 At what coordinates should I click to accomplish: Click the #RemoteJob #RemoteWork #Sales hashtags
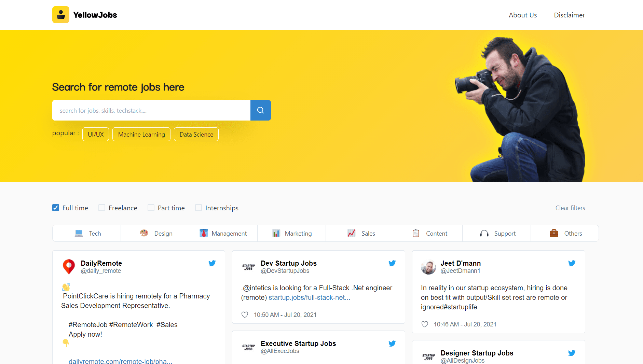[x=123, y=325]
